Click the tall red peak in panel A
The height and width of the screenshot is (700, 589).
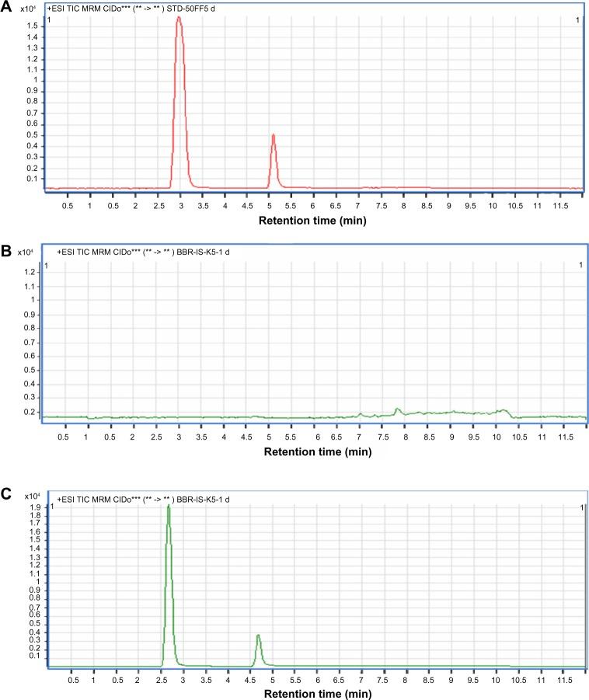[x=179, y=103]
